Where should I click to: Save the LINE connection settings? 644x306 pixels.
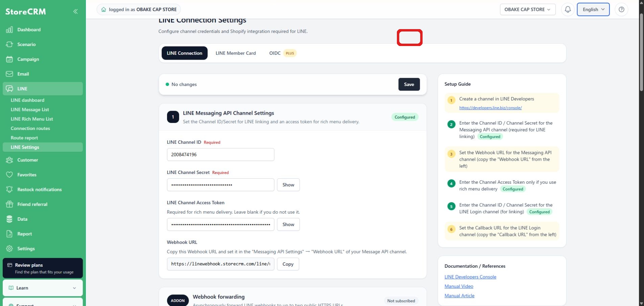pos(409,84)
